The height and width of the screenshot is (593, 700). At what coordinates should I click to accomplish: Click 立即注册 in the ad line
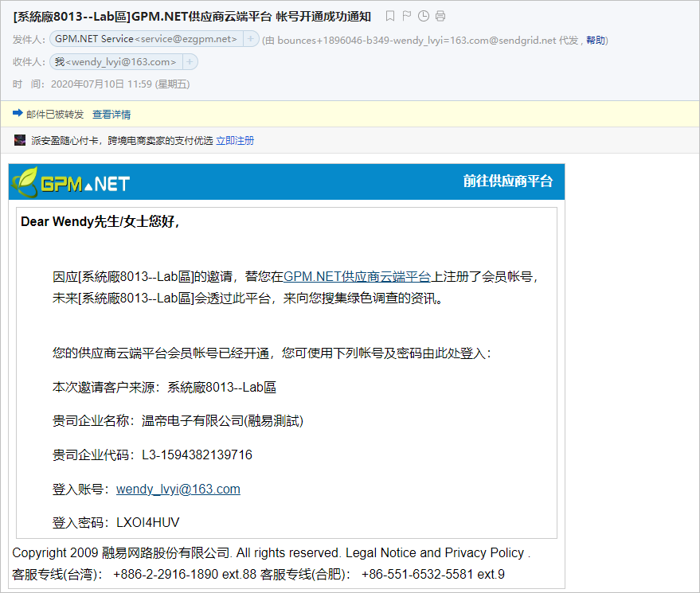pyautogui.click(x=235, y=141)
